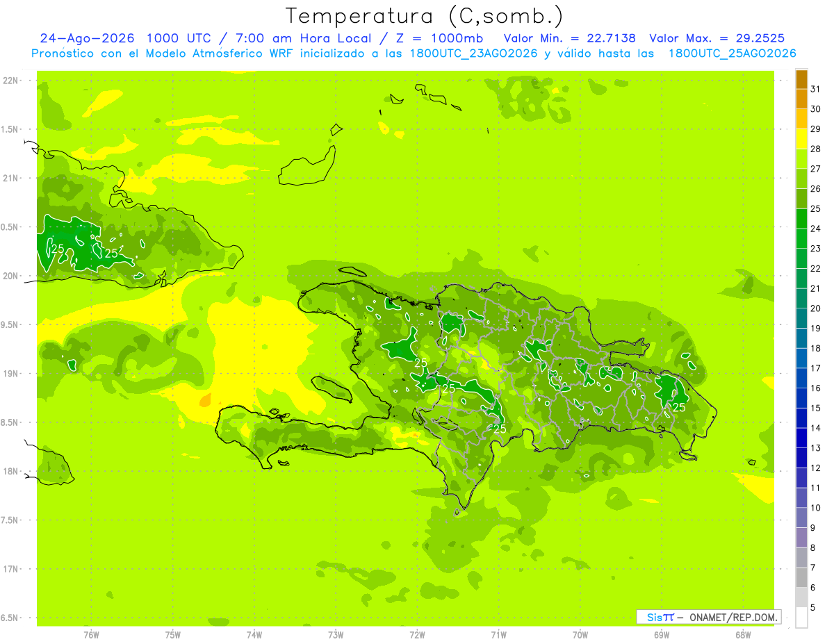
Task: Click the 25 contour label in Cuba
Action: coord(57,248)
